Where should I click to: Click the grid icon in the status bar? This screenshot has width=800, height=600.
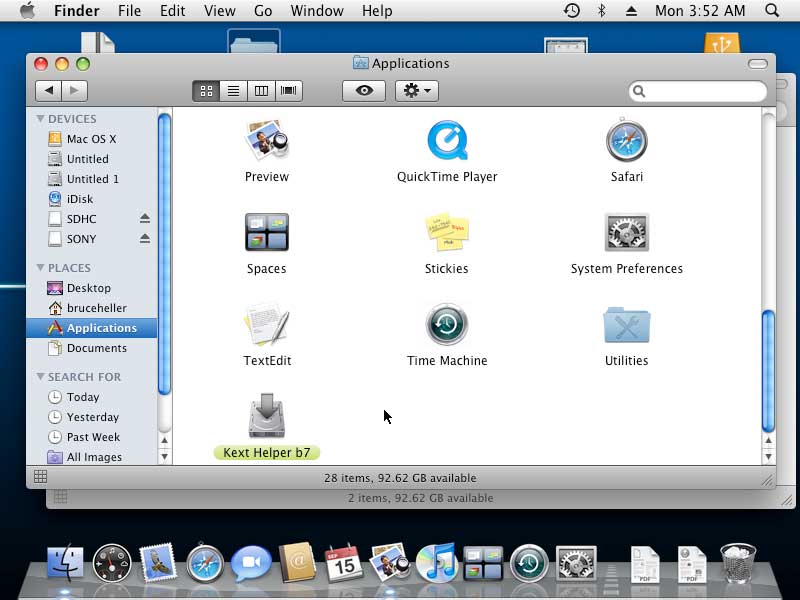click(x=40, y=477)
